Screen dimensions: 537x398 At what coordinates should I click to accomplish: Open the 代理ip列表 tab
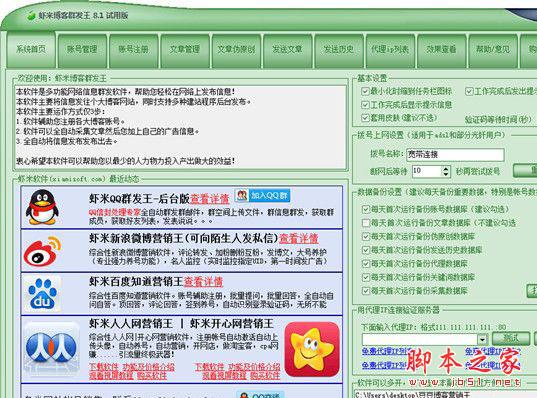click(390, 50)
